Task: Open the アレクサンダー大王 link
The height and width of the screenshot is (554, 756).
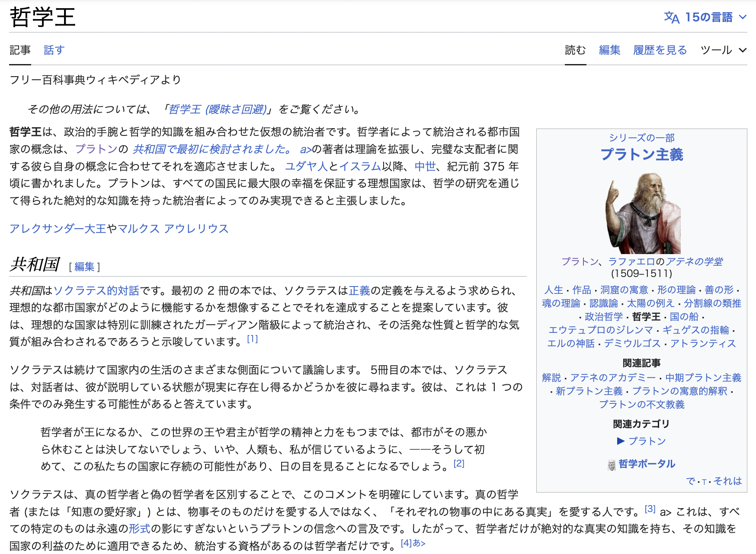Action: click(x=58, y=229)
